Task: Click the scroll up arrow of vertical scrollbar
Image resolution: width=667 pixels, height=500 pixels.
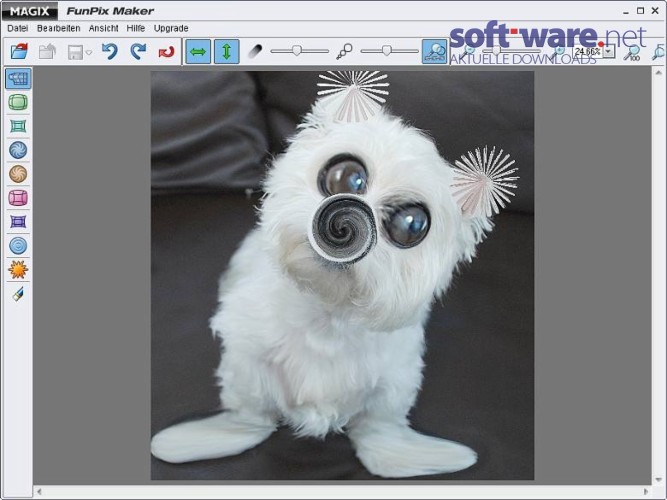Action: click(658, 73)
